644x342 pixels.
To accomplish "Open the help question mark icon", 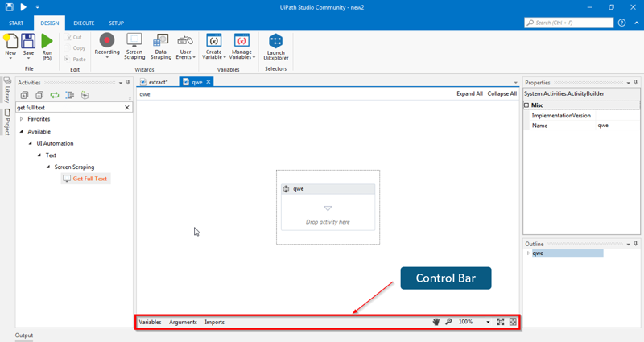I will 621,23.
